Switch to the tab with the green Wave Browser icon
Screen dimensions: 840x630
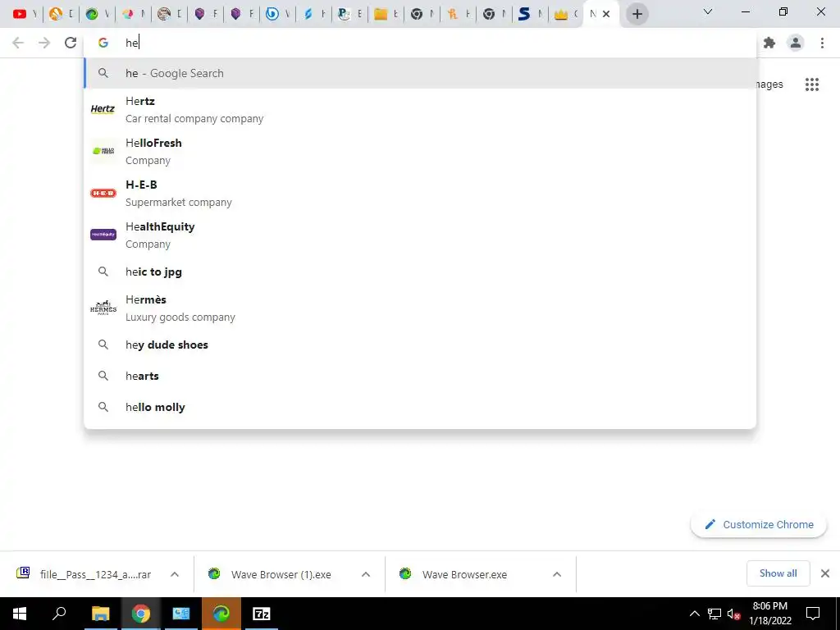click(x=97, y=14)
